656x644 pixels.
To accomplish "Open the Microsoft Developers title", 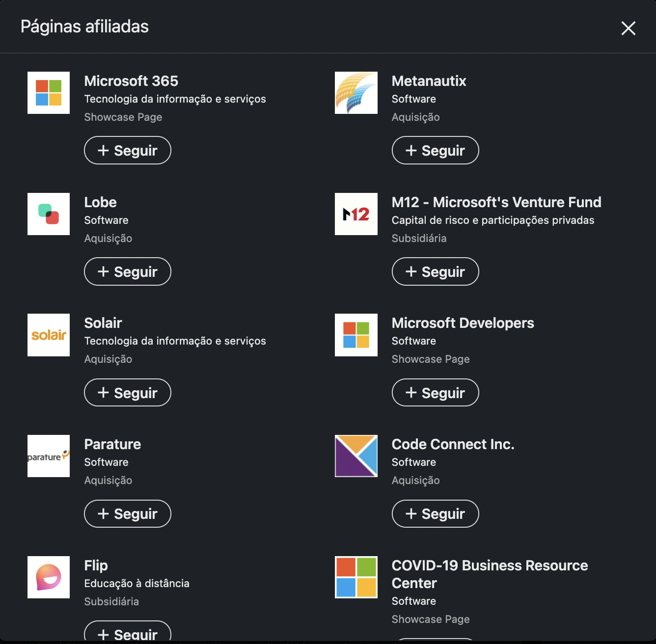I will 463,323.
